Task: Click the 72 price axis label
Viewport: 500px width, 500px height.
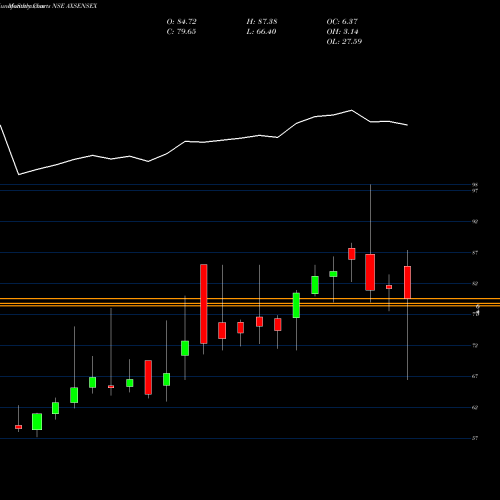Action: pyautogui.click(x=475, y=345)
